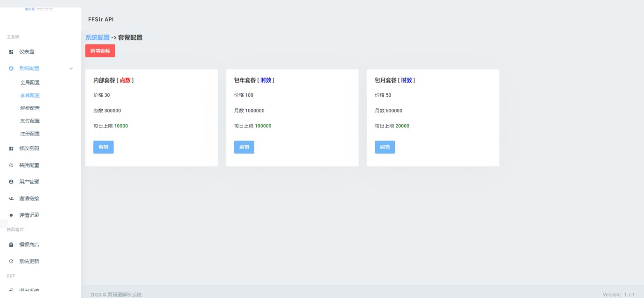
Task: Go to 支付配置 submenu item
Action: (30, 121)
